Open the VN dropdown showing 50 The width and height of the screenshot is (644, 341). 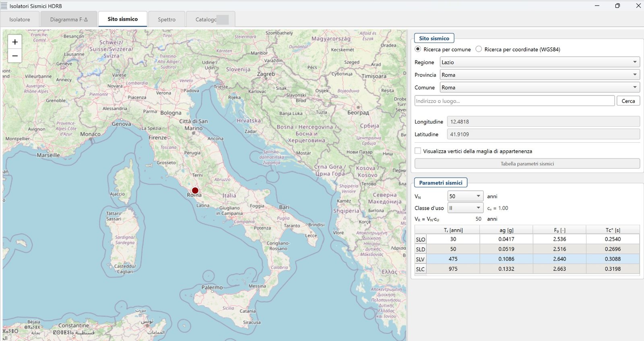465,196
